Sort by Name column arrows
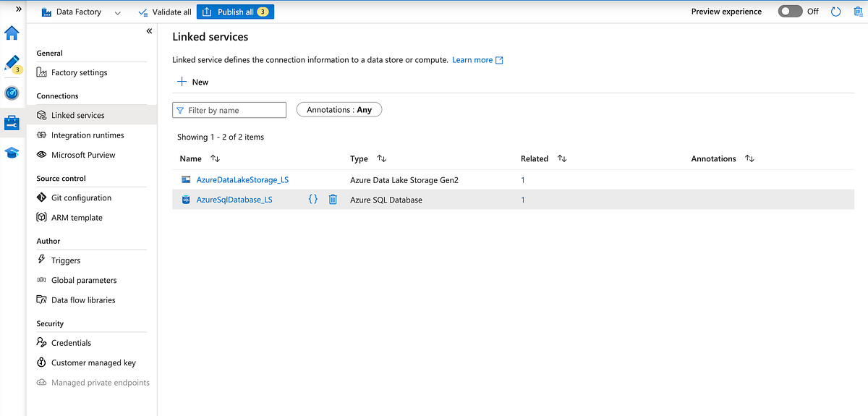Image resolution: width=868 pixels, height=416 pixels. [215, 158]
